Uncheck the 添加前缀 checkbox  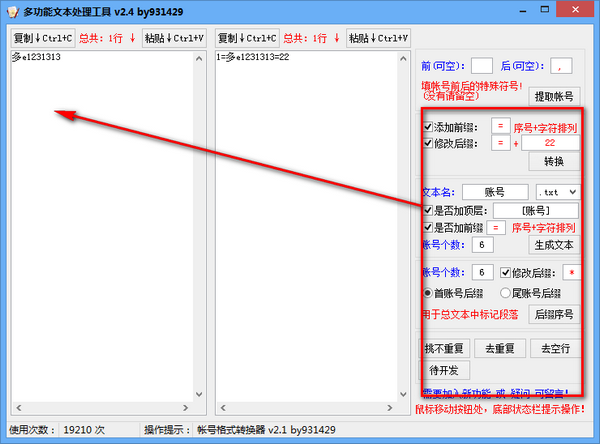pyautogui.click(x=429, y=128)
